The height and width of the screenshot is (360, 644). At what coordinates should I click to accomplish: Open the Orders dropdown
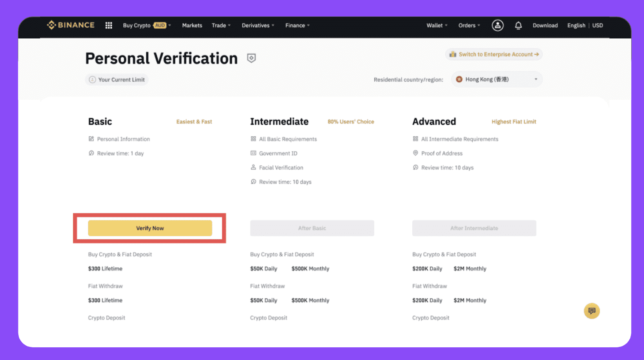469,25
